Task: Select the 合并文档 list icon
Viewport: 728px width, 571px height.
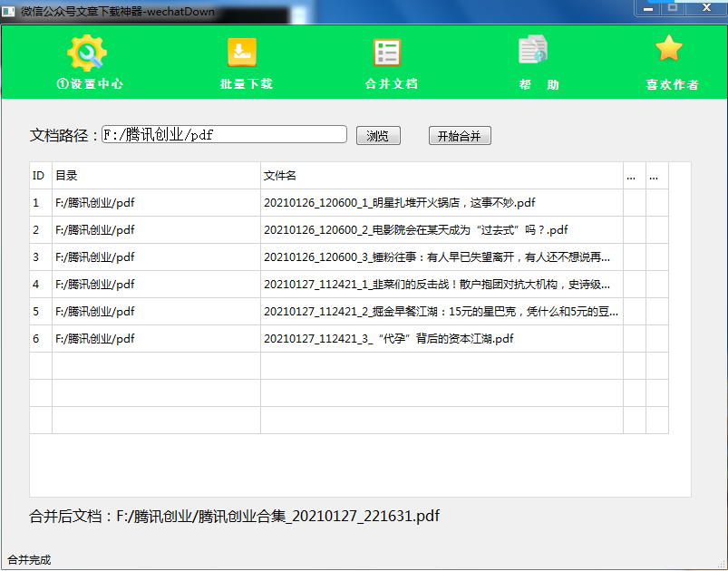Action: click(387, 53)
